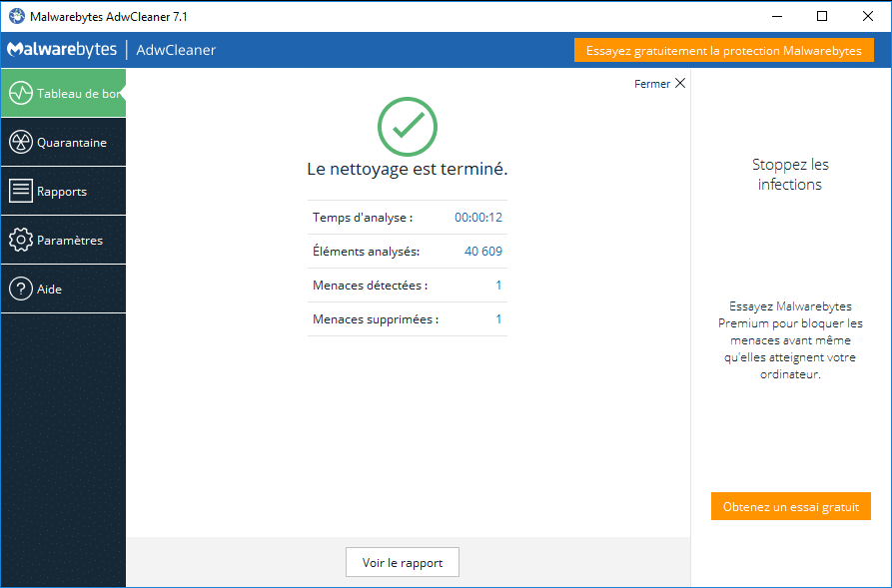Close the results panel with Fermer
Screen dimensions: 892x588
(660, 84)
